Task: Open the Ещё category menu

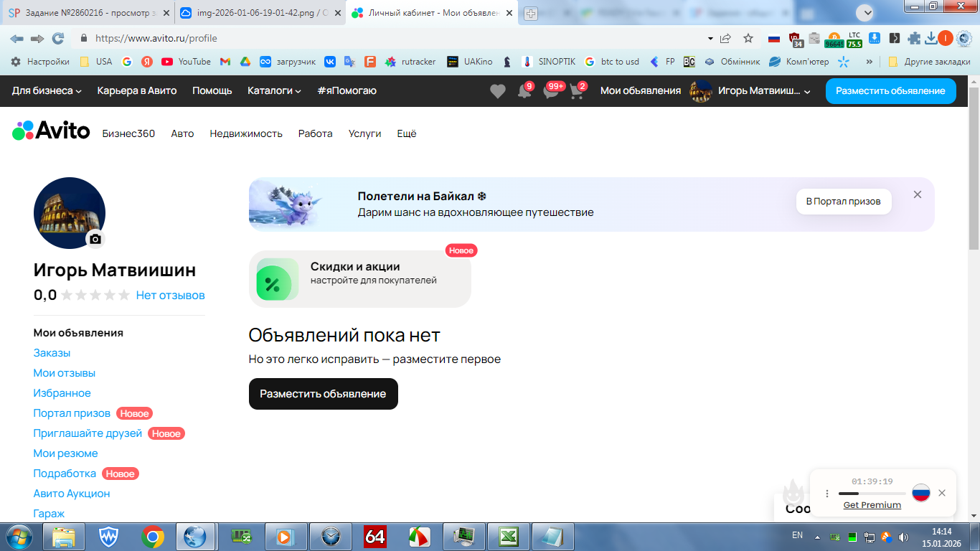Action: (x=407, y=133)
